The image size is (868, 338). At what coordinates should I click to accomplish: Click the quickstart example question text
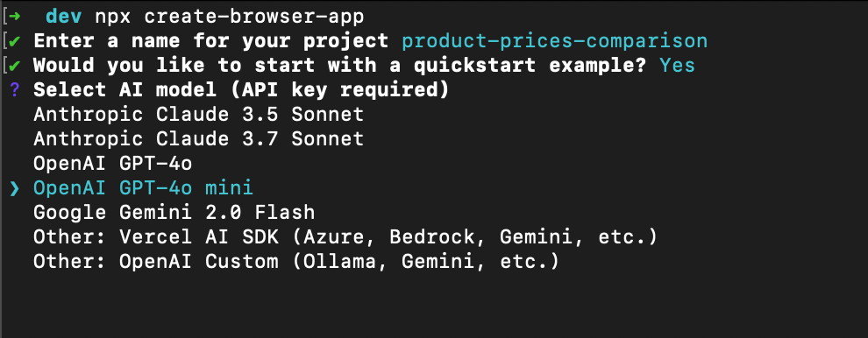click(340, 66)
